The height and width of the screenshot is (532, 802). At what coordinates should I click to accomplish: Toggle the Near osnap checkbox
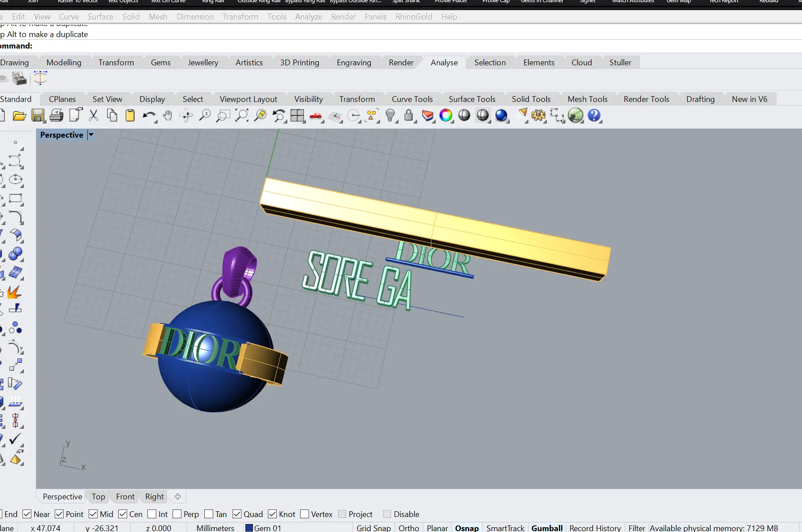pyautogui.click(x=27, y=514)
